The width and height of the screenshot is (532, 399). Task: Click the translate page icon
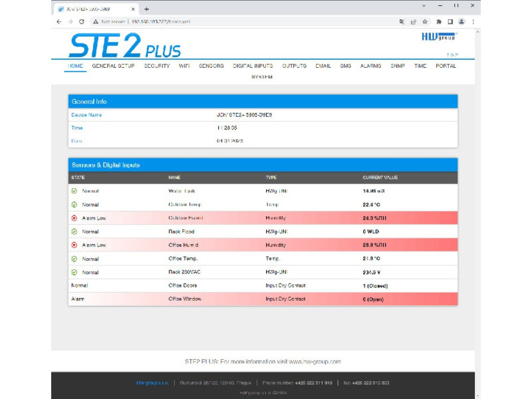[402, 22]
